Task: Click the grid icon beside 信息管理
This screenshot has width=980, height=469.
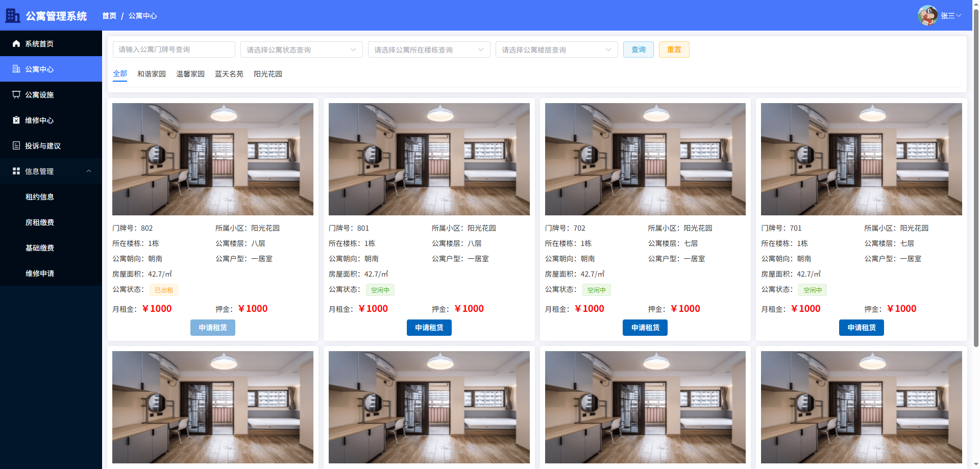Action: tap(16, 171)
